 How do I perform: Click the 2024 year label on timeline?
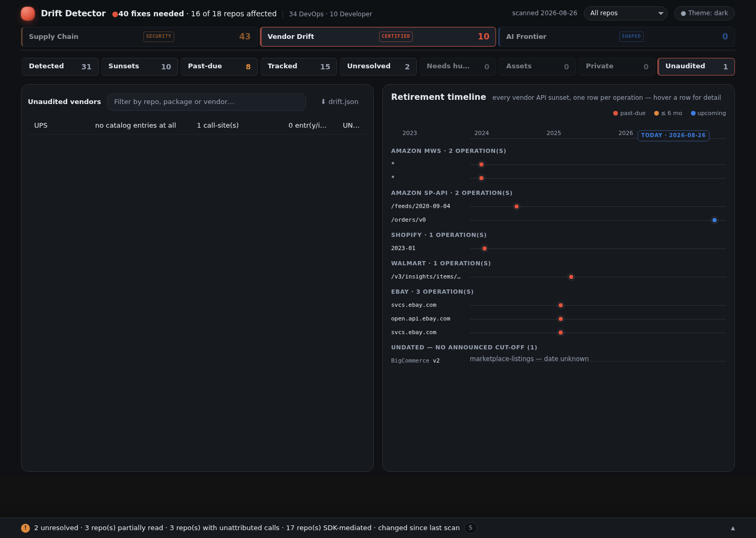[x=481, y=133]
